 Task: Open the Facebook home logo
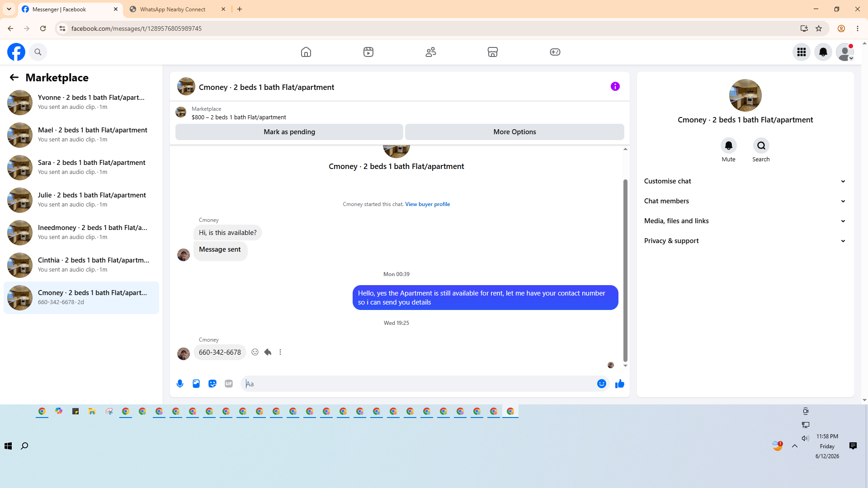pyautogui.click(x=16, y=52)
